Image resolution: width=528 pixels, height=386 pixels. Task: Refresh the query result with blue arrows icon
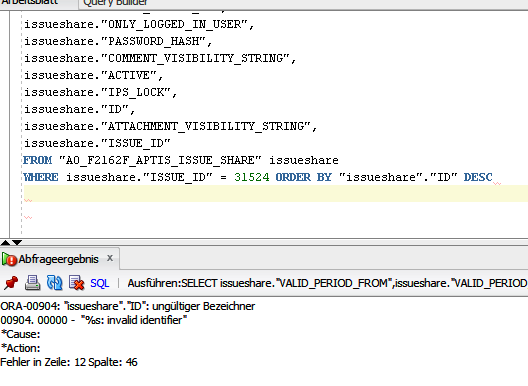[55, 283]
